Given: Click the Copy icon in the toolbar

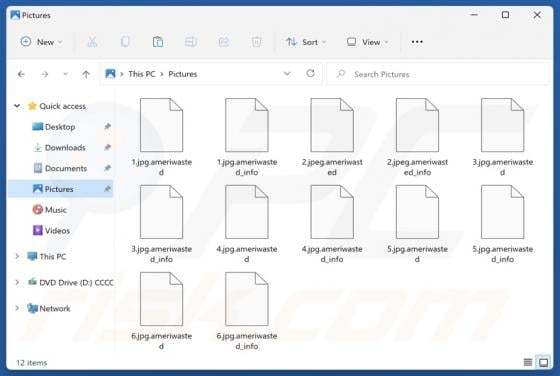Looking at the screenshot, I should (125, 42).
